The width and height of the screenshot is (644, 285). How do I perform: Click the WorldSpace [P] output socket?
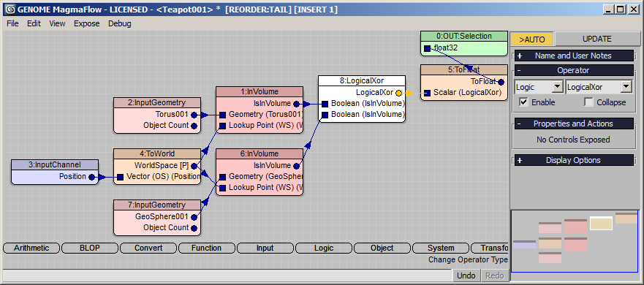click(194, 166)
